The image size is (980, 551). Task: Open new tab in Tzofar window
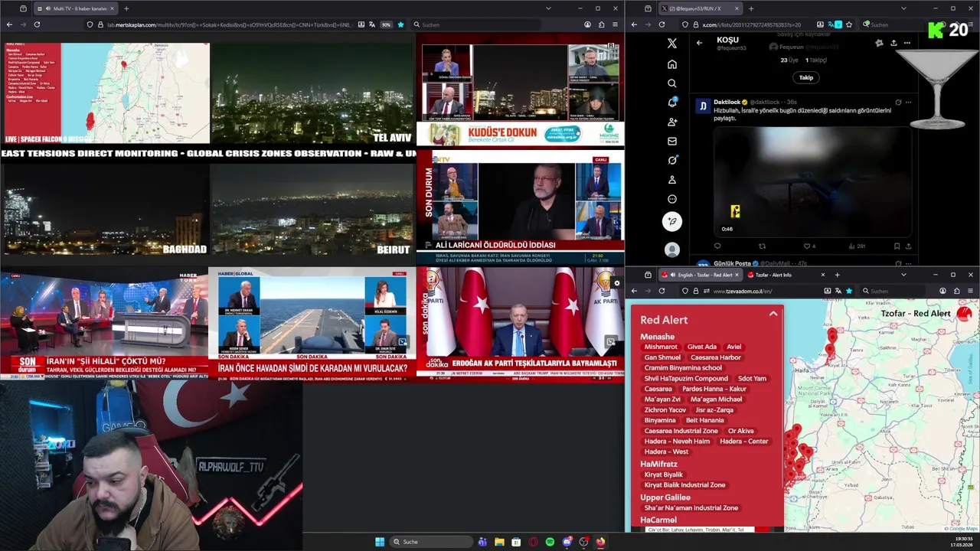coord(837,275)
